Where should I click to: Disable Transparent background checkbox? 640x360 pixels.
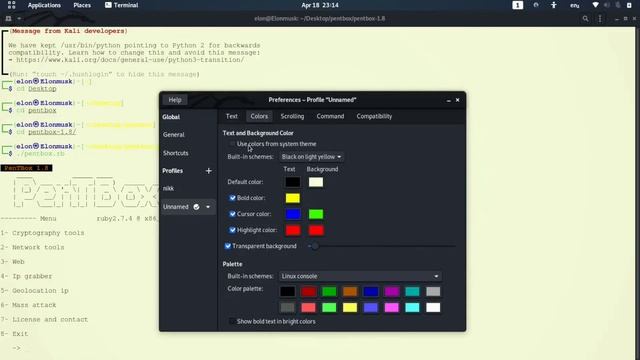point(228,246)
